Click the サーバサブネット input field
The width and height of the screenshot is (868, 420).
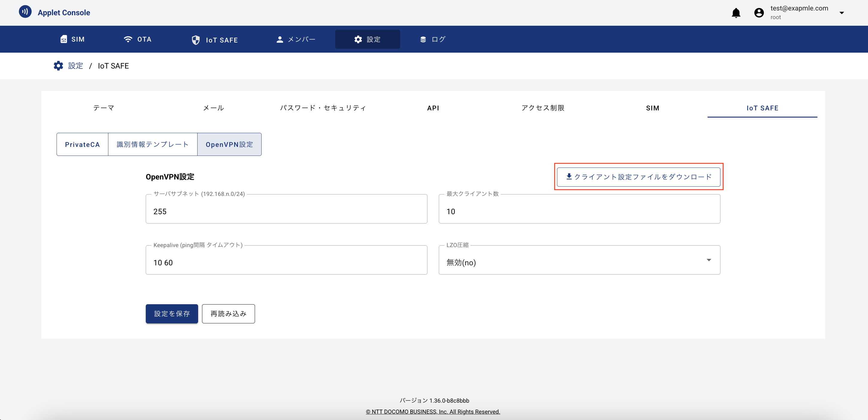tap(286, 209)
